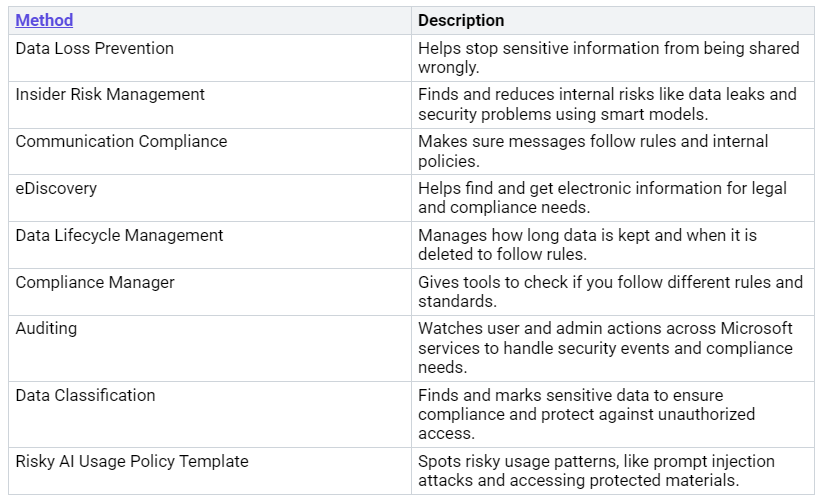Select the Insider Risk Management cell
822x502 pixels.
click(x=110, y=94)
